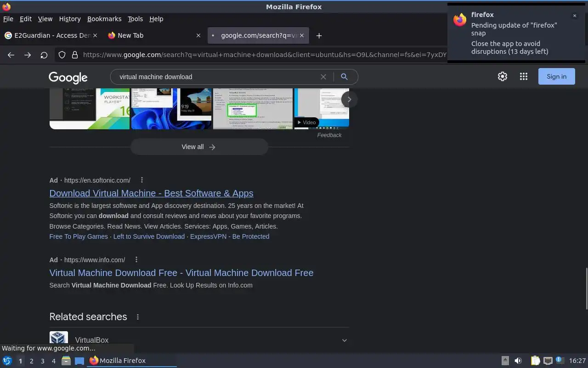Open Virtual Machine Download Free link
Viewport: 588px width, 368px height.
pos(181,273)
